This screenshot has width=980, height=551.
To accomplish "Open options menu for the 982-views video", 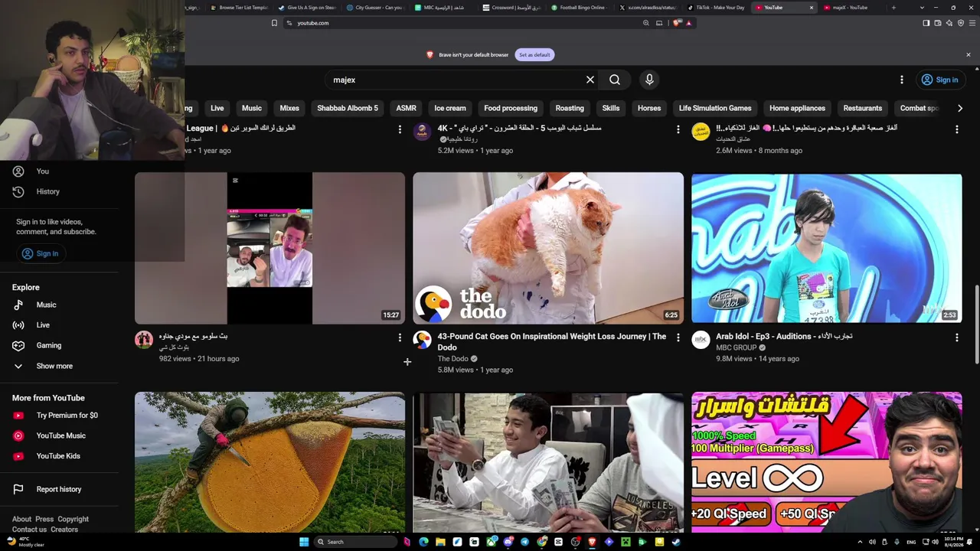I will click(x=400, y=337).
